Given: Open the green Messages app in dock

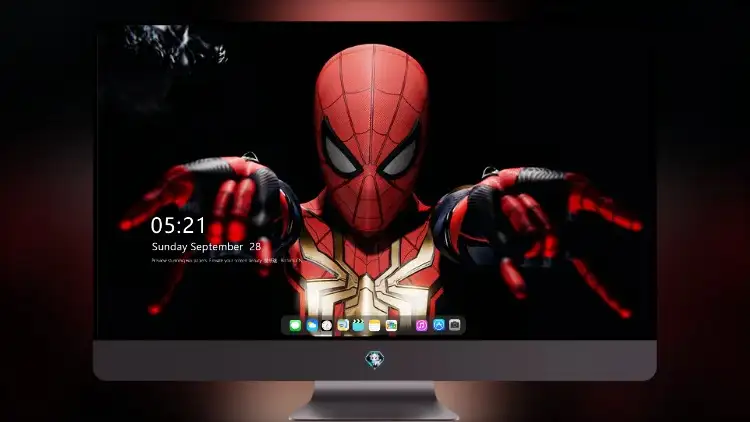Looking at the screenshot, I should 295,325.
